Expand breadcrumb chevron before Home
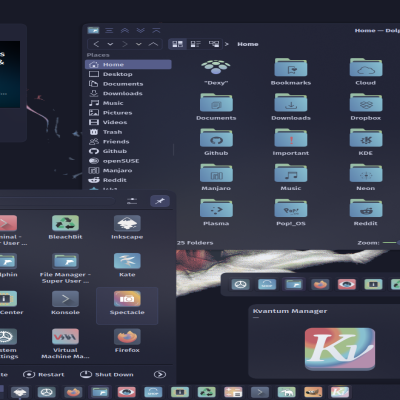 click(x=227, y=44)
